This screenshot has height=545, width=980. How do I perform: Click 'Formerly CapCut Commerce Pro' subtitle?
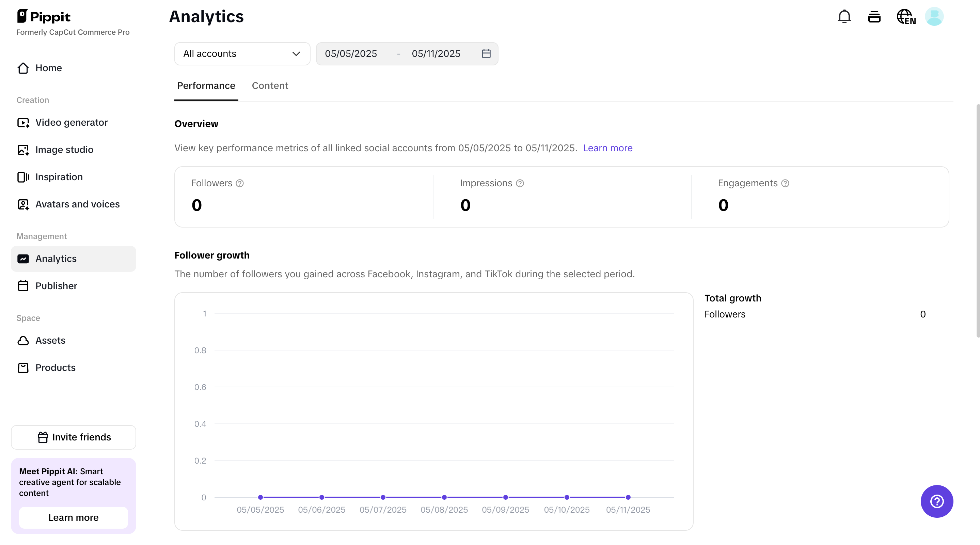(73, 32)
